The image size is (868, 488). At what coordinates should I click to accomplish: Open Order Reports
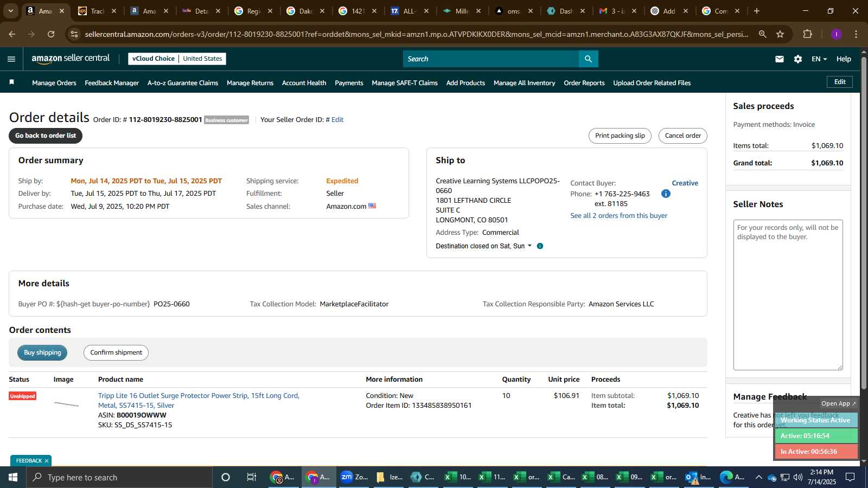pyautogui.click(x=584, y=83)
